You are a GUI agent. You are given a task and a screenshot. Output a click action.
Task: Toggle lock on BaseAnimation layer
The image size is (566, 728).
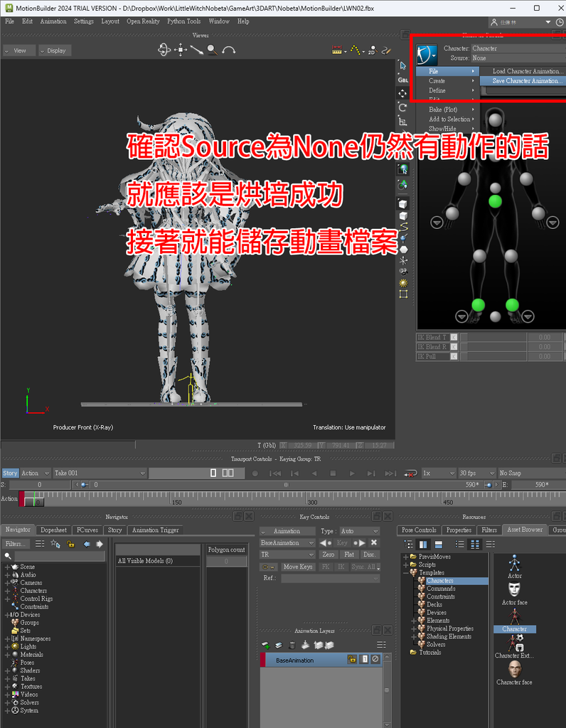(352, 659)
